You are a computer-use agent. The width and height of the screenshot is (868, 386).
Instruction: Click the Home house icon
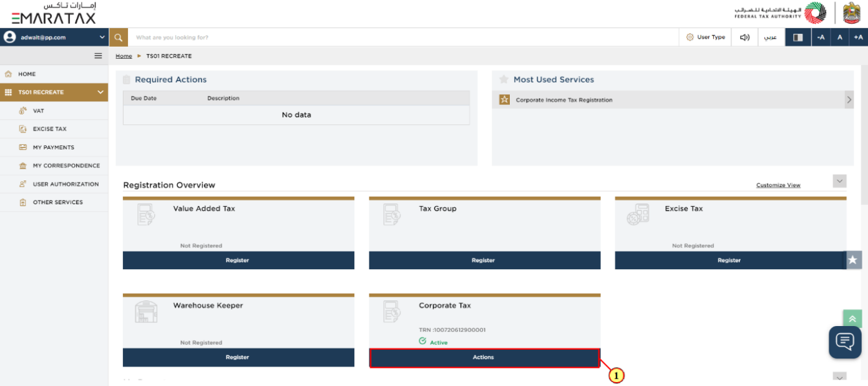(x=9, y=74)
